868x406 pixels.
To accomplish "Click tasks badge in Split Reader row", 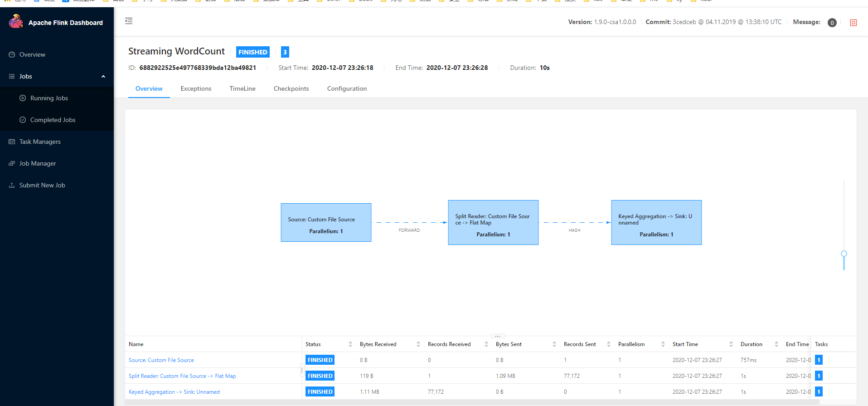I will pos(819,376).
